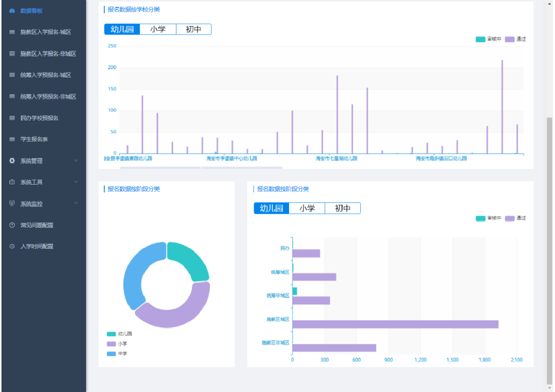Click the school chart horizontal zoom slider
Viewport: 555px width, 392px height.
point(201,168)
